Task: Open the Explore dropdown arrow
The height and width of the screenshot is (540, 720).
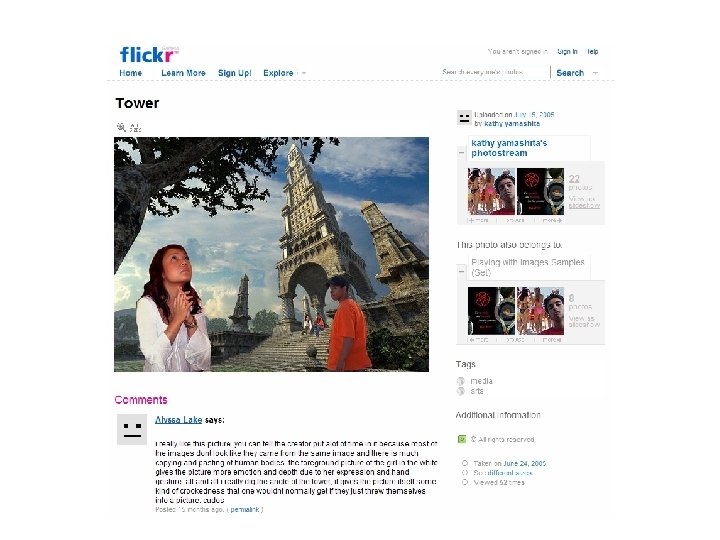Action: (304, 73)
